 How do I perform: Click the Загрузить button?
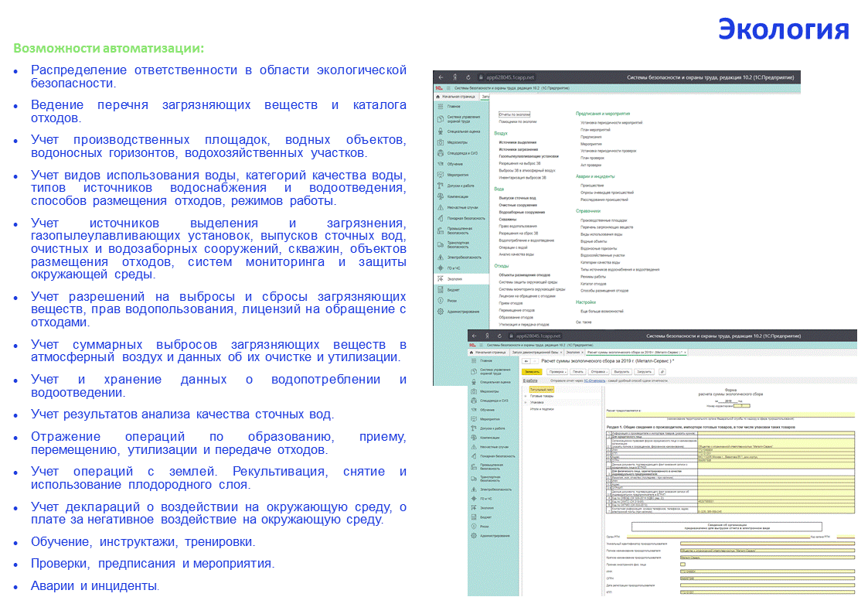645,372
